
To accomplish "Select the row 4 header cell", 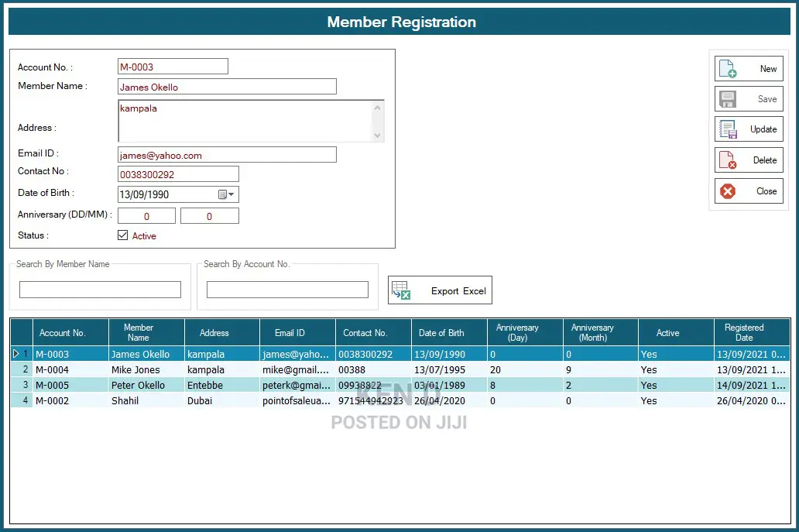I will (22, 400).
